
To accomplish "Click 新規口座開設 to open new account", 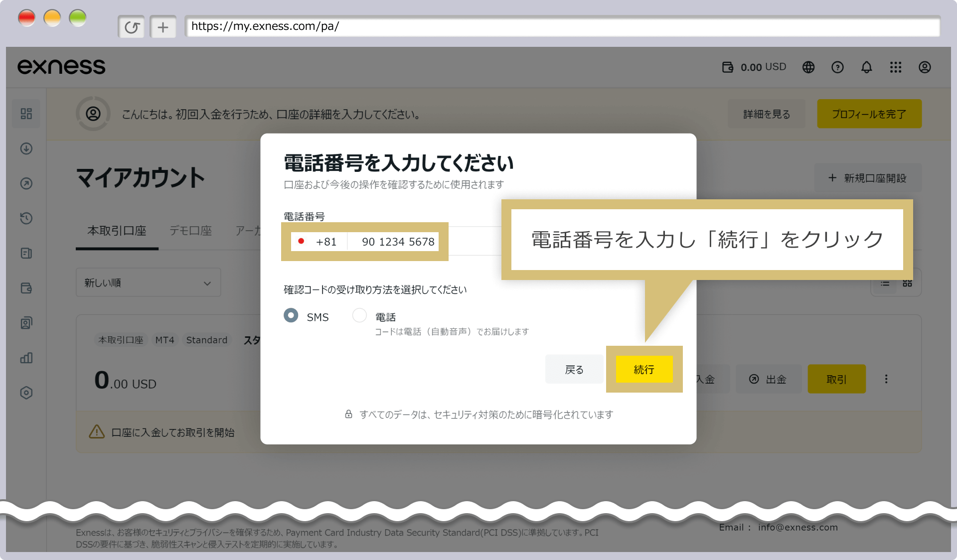I will (x=868, y=178).
